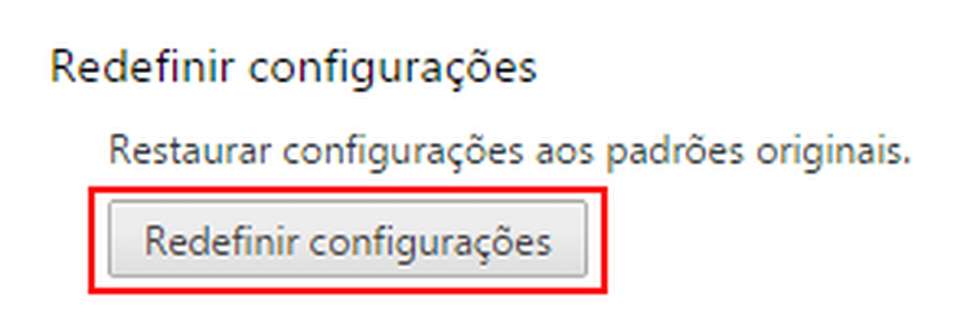Reset settings using the gray button
Image resolution: width=980 pixels, height=327 pixels.
pos(348,239)
